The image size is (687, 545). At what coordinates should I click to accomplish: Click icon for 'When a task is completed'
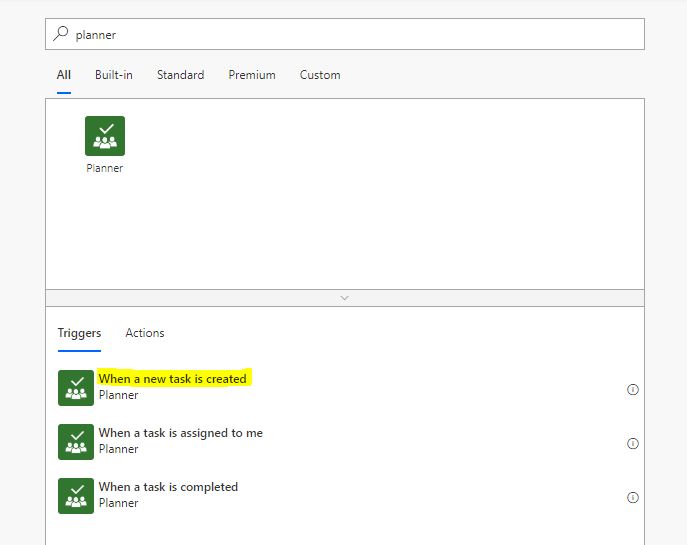(x=76, y=495)
